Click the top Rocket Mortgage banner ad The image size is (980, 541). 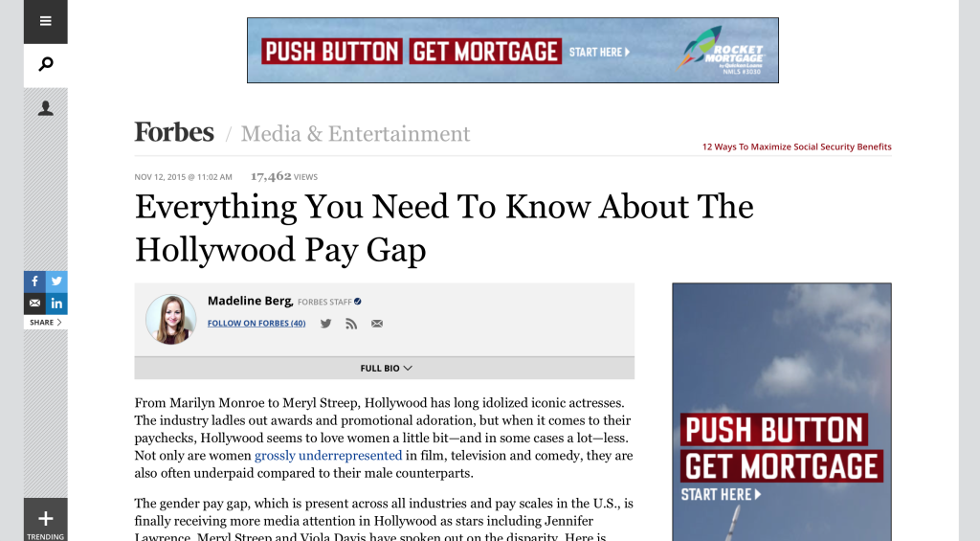(x=513, y=50)
